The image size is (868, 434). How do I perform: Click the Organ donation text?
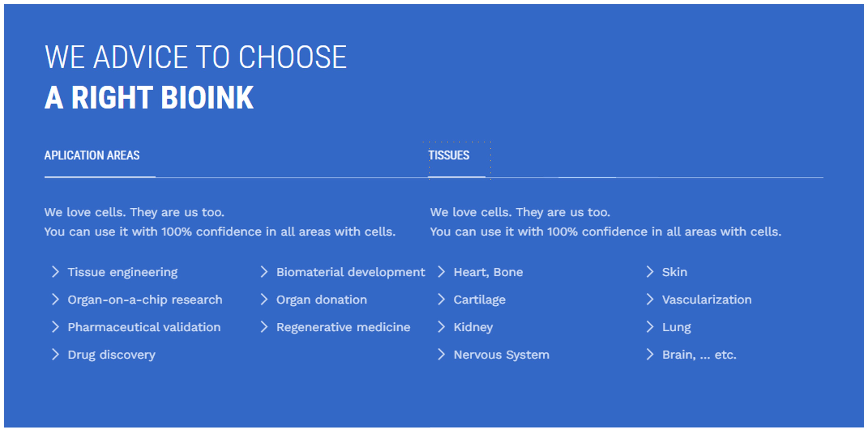321,300
